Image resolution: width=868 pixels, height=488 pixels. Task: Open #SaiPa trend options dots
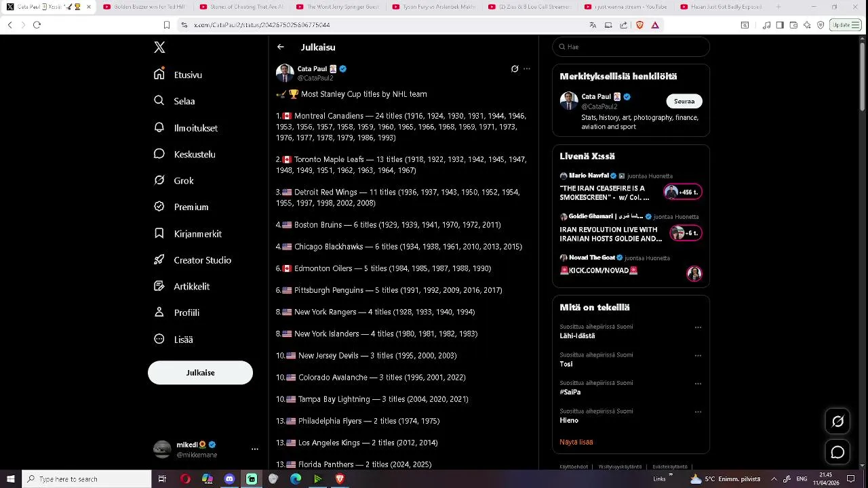698,384
